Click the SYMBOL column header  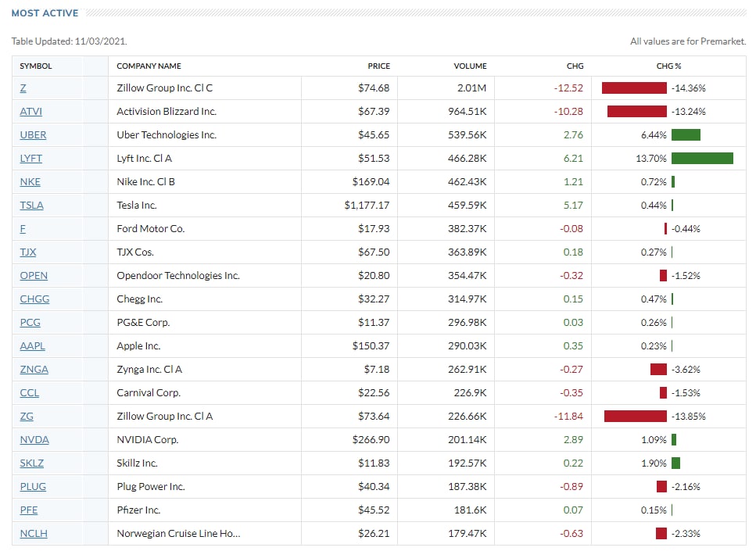click(x=36, y=66)
